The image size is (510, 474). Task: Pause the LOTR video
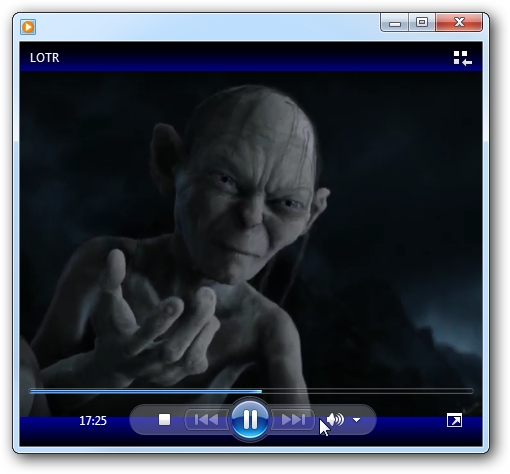(250, 419)
